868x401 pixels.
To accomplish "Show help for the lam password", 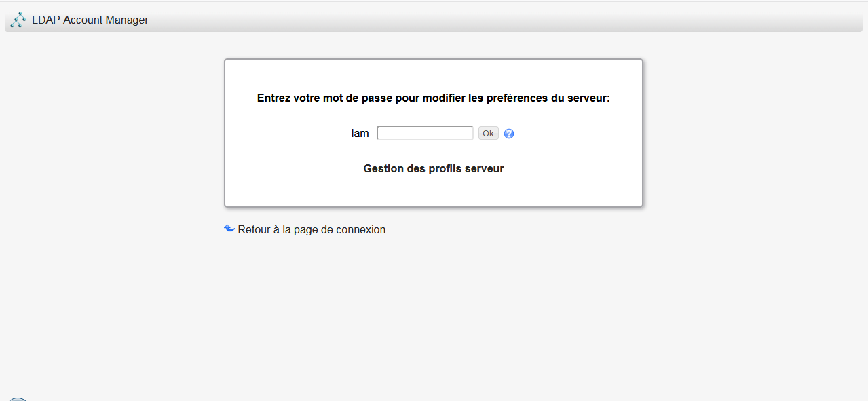I will (509, 134).
